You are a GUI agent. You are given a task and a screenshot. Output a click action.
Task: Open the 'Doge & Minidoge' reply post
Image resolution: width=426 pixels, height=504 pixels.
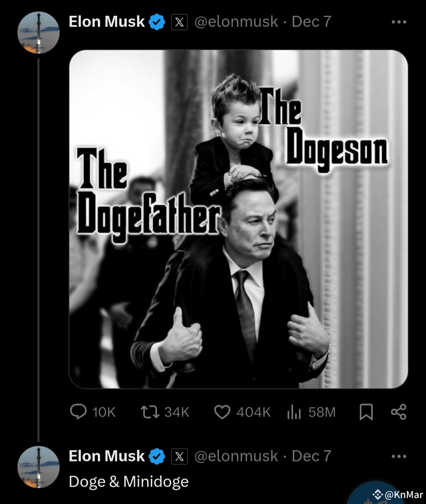[x=129, y=482]
